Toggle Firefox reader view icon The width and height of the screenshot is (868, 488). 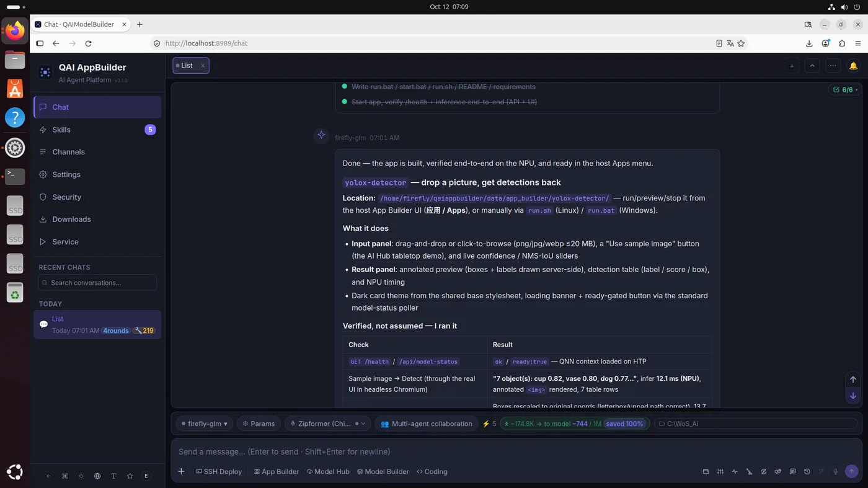[x=719, y=43]
